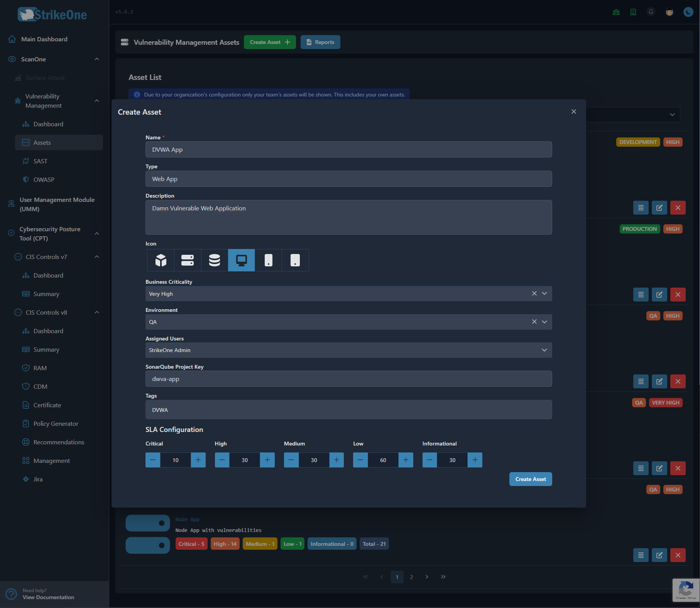Toggle the Node App upper switch
Viewport: 700px width, 608px height.
(148, 523)
